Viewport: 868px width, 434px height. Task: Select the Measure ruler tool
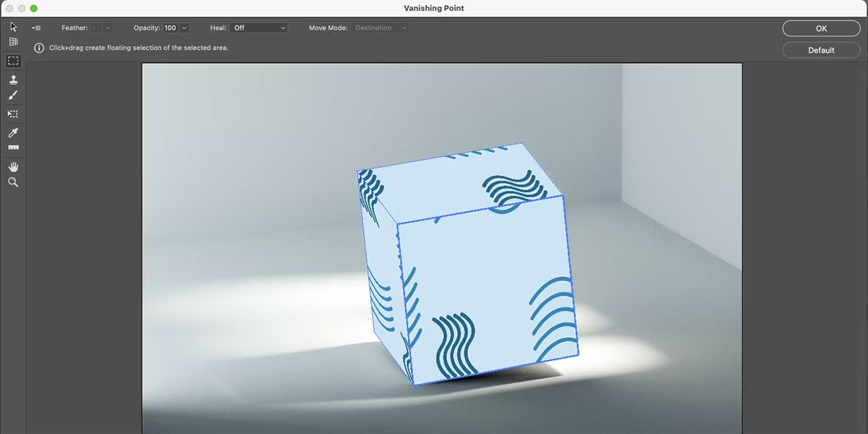tap(13, 148)
